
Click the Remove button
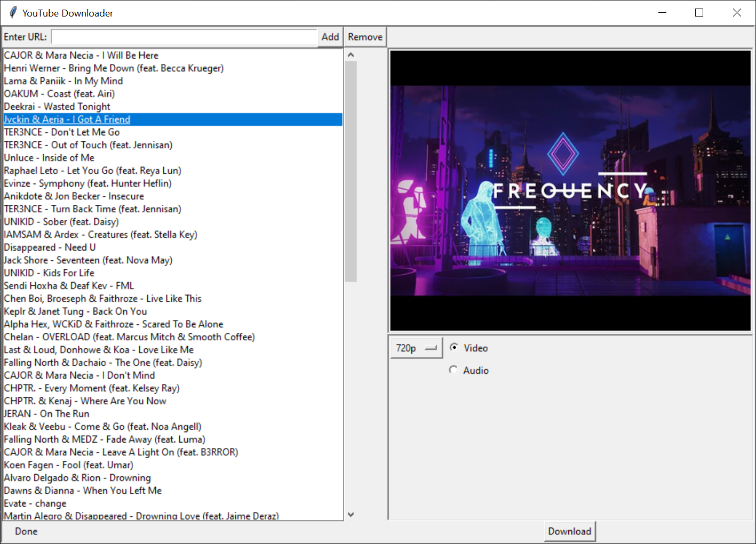click(x=365, y=37)
